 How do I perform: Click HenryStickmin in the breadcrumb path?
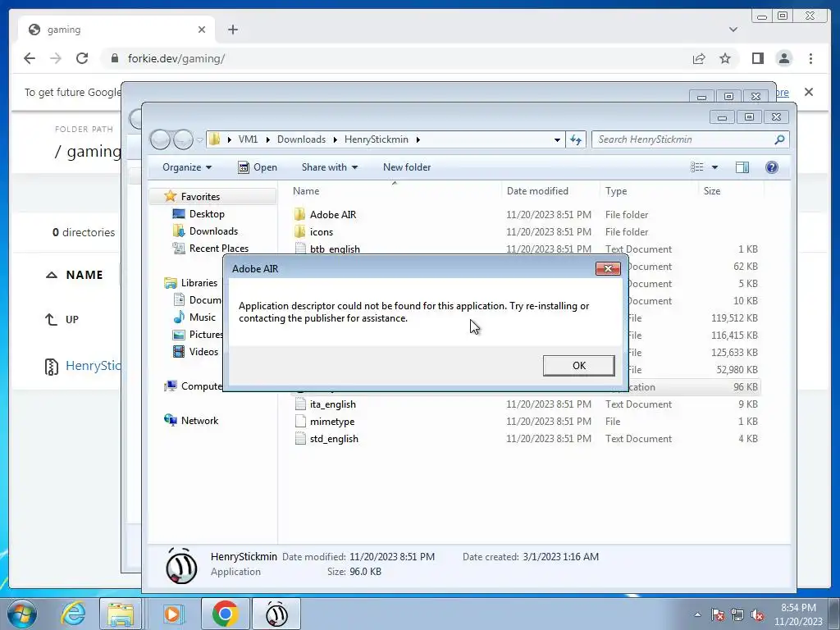(x=376, y=139)
